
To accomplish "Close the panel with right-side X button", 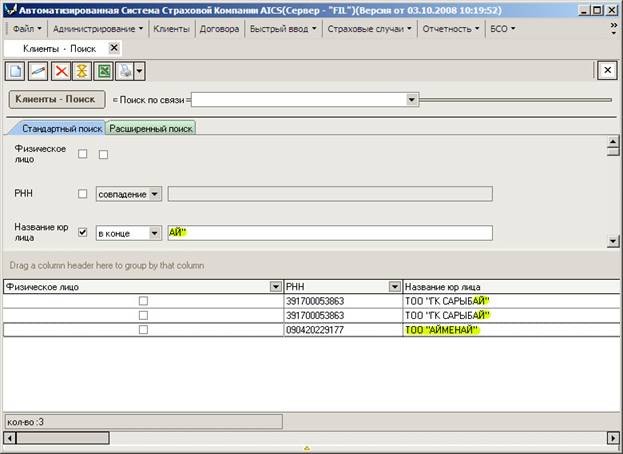I will point(606,70).
